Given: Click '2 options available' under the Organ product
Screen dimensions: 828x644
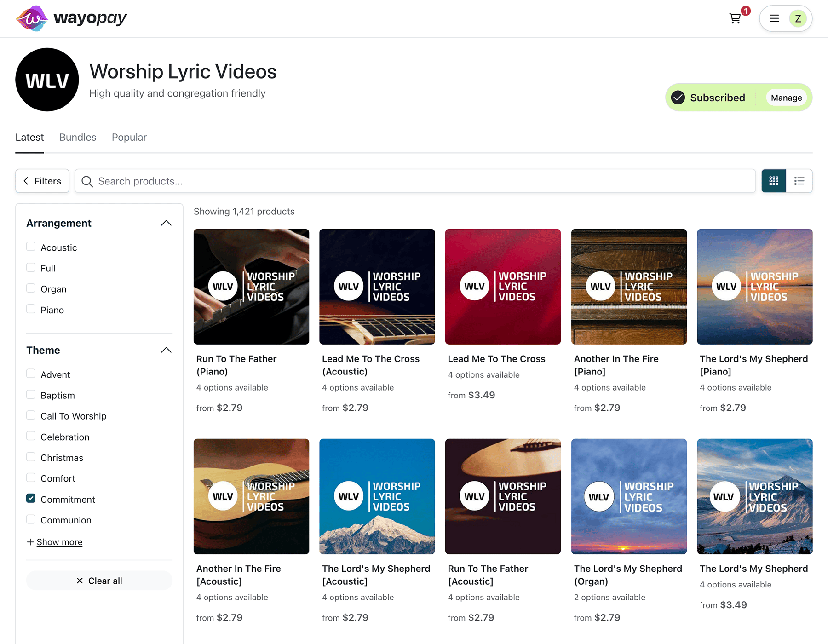Looking at the screenshot, I should [x=609, y=597].
